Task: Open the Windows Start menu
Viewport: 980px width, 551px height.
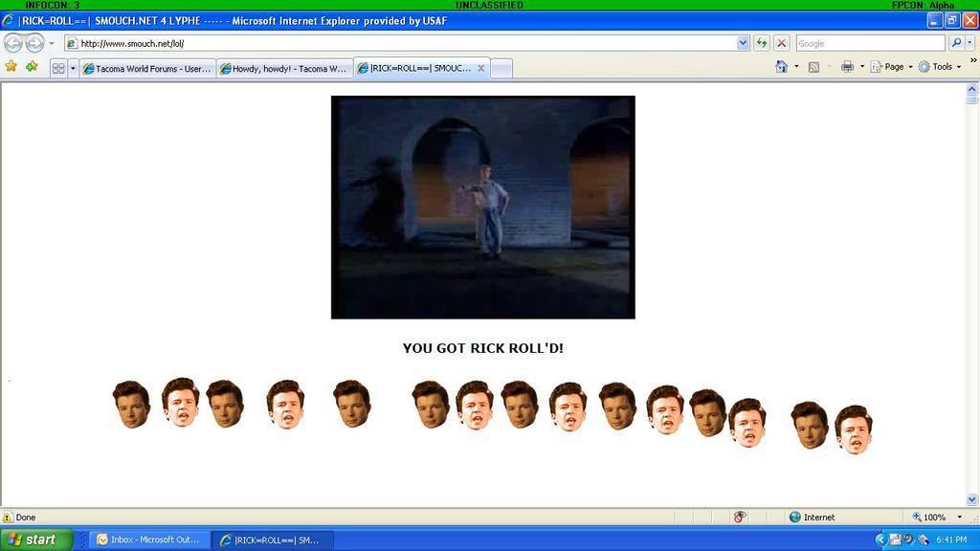Action: 36,540
